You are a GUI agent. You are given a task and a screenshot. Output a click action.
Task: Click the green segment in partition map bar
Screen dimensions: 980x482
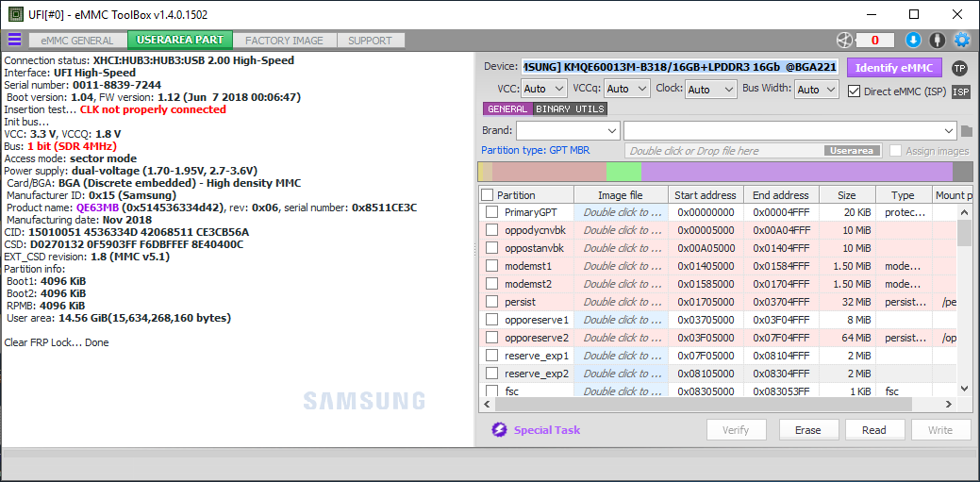(x=623, y=172)
